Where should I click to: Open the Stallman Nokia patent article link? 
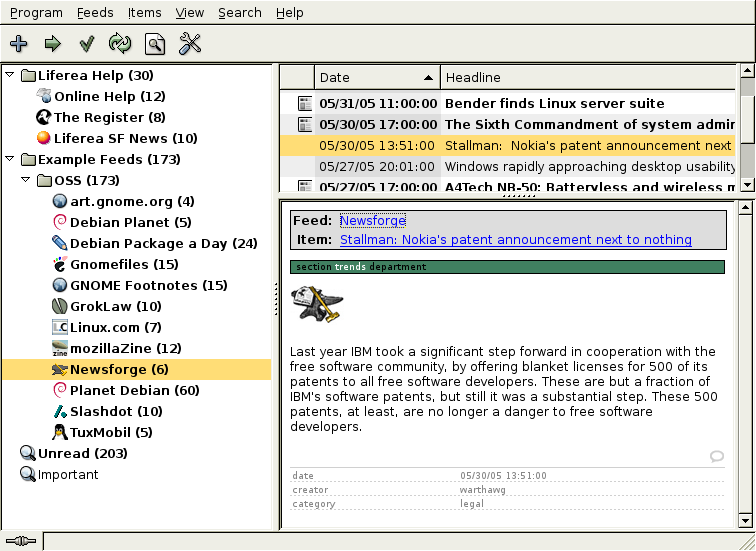(515, 239)
